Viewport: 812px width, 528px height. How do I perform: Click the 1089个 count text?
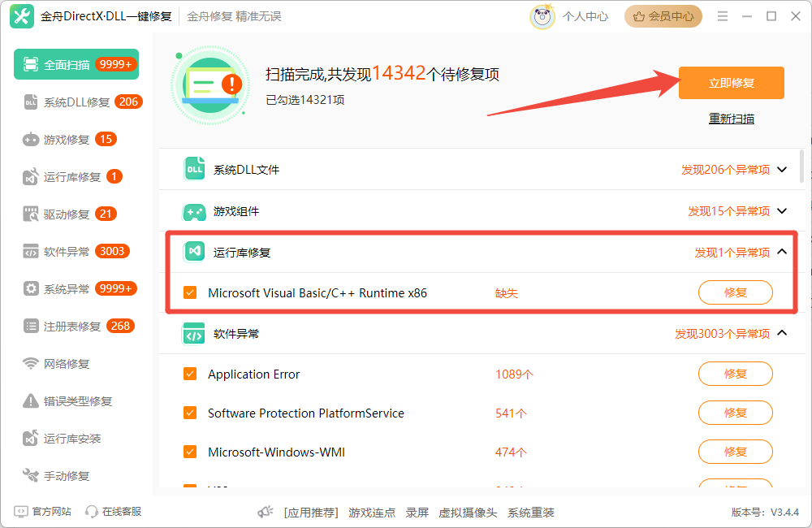514,374
